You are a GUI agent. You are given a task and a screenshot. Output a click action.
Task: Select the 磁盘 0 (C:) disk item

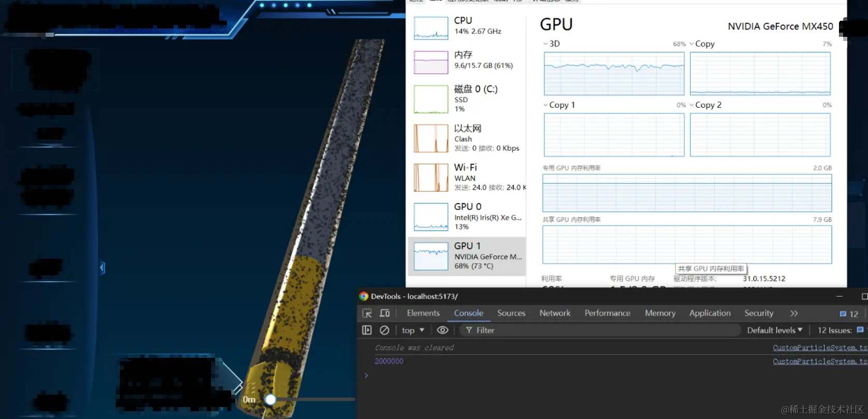point(467,99)
